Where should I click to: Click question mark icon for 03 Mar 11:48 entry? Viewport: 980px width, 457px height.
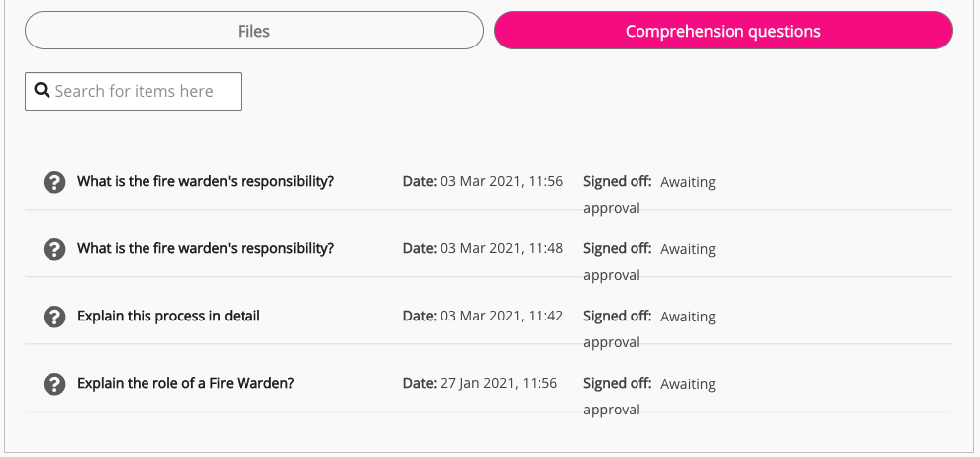(54, 249)
